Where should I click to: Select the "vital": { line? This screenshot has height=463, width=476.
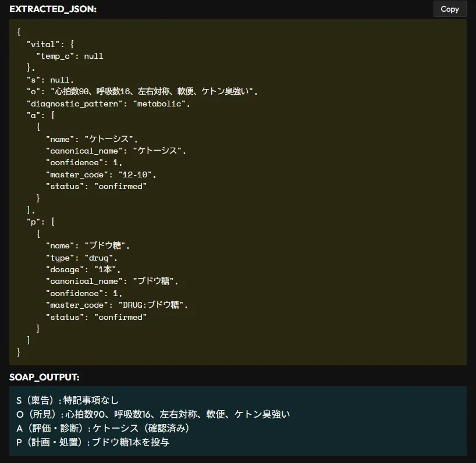51,44
